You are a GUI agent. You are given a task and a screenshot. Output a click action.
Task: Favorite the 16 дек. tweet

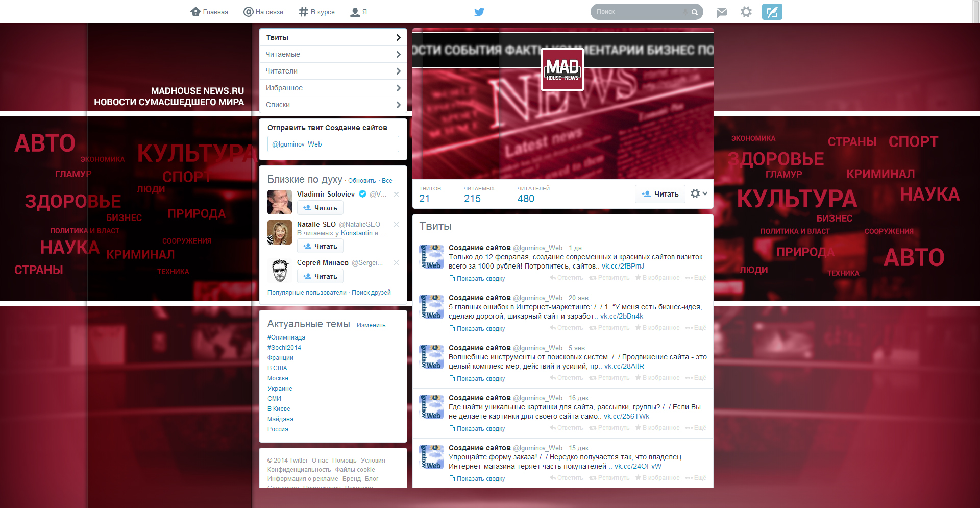tap(657, 428)
